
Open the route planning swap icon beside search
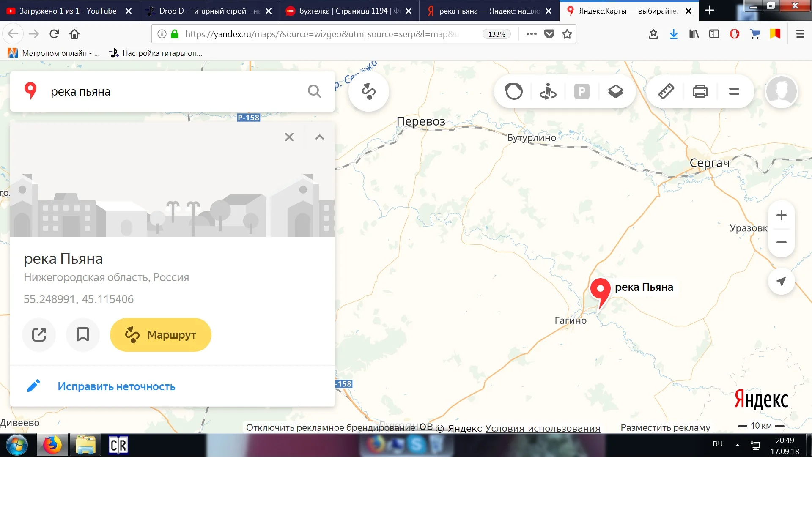coord(368,91)
